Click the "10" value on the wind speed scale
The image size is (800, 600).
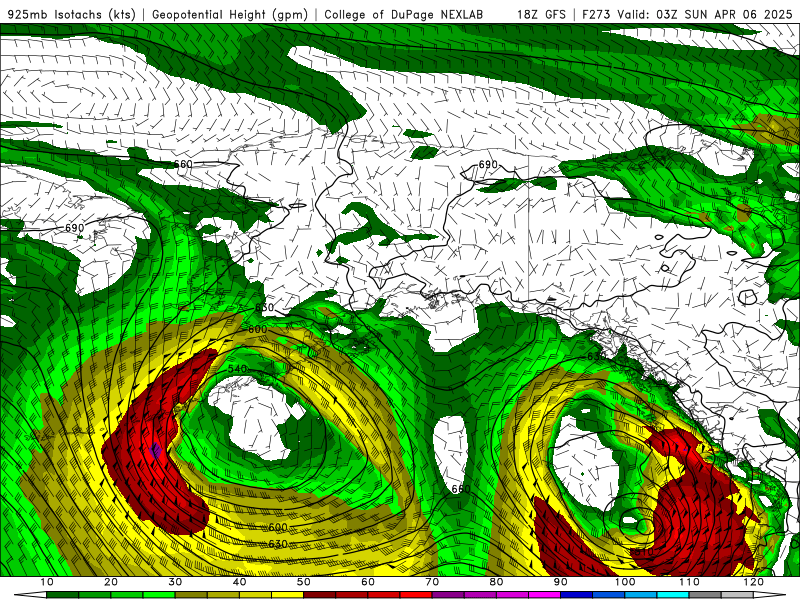pos(46,582)
